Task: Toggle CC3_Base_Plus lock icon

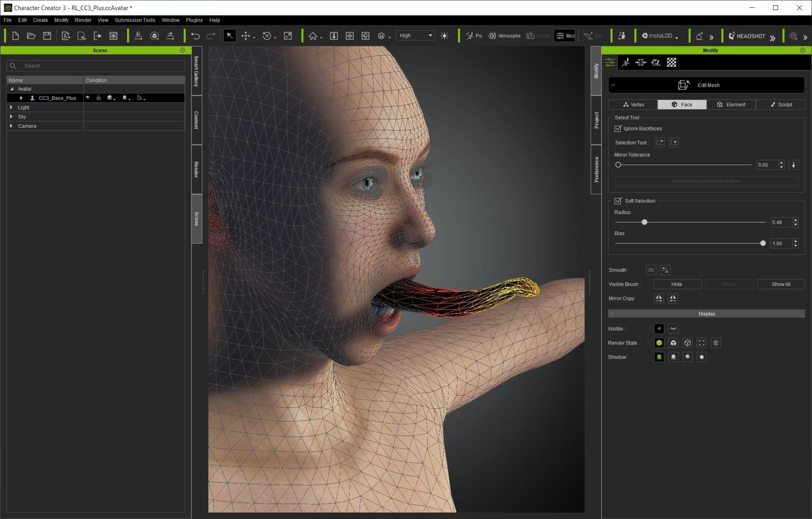Action: coord(98,98)
